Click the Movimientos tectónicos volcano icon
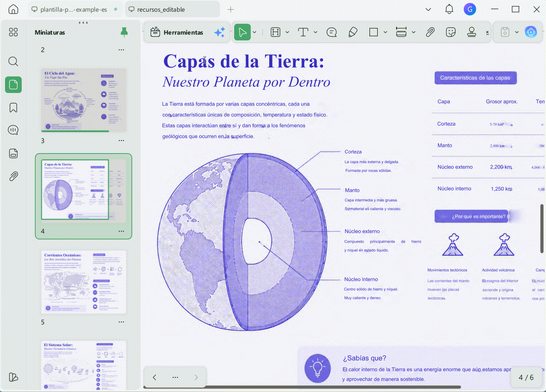The width and height of the screenshot is (546, 392). [x=453, y=245]
